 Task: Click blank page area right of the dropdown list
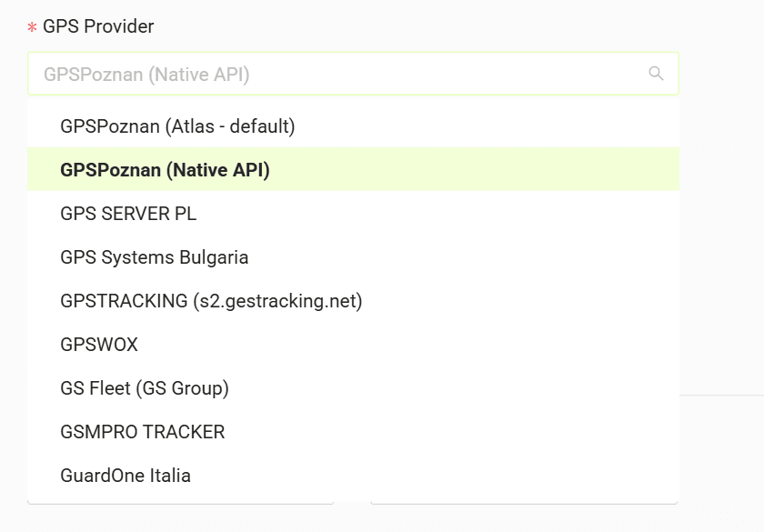point(721,244)
